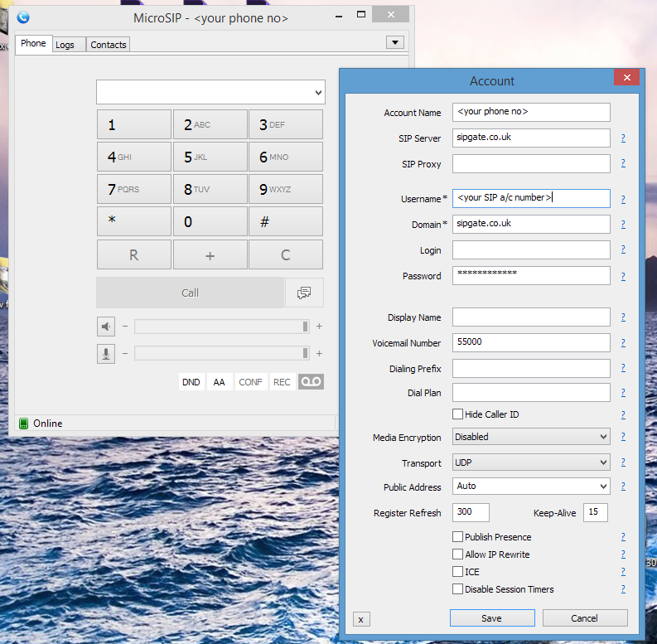Increase speaker volume with plus sign

click(x=319, y=327)
